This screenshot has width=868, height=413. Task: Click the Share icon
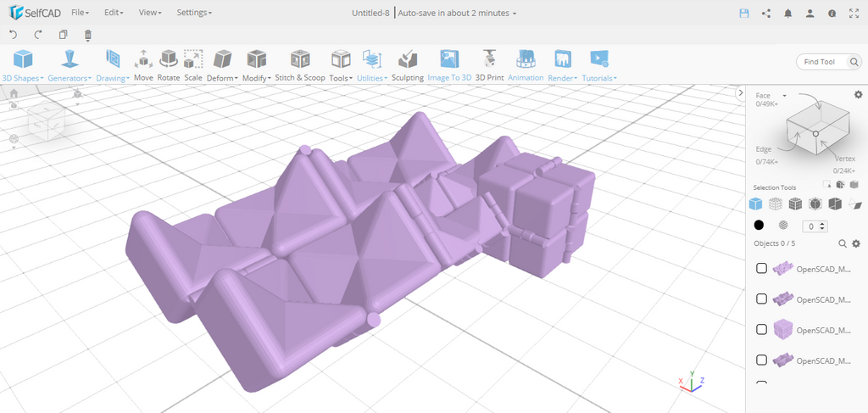[x=766, y=14]
